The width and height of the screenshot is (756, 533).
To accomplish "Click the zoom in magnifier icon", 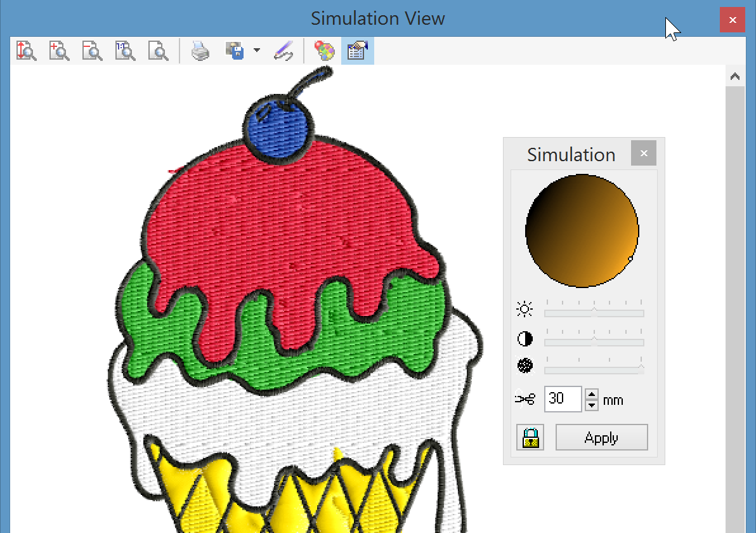I will tap(59, 51).
